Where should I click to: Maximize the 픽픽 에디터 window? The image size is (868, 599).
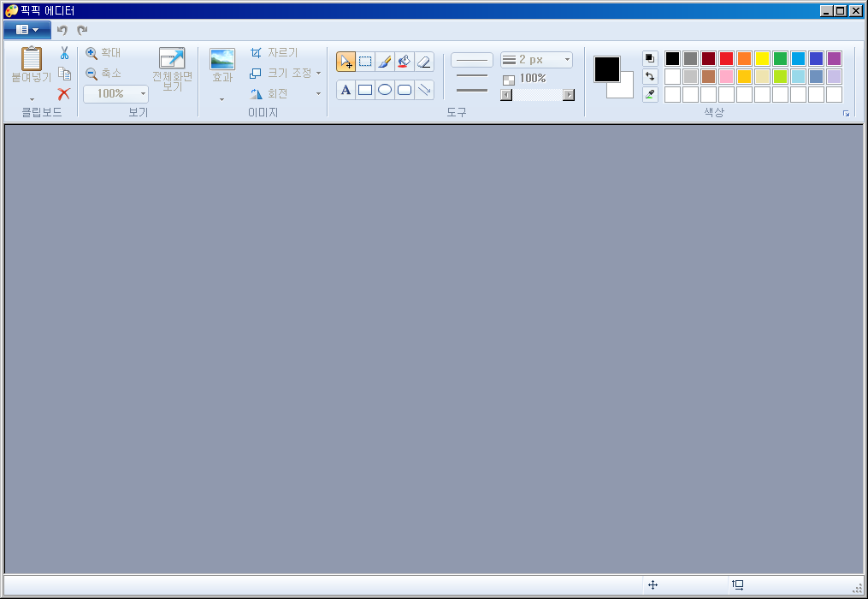point(841,10)
